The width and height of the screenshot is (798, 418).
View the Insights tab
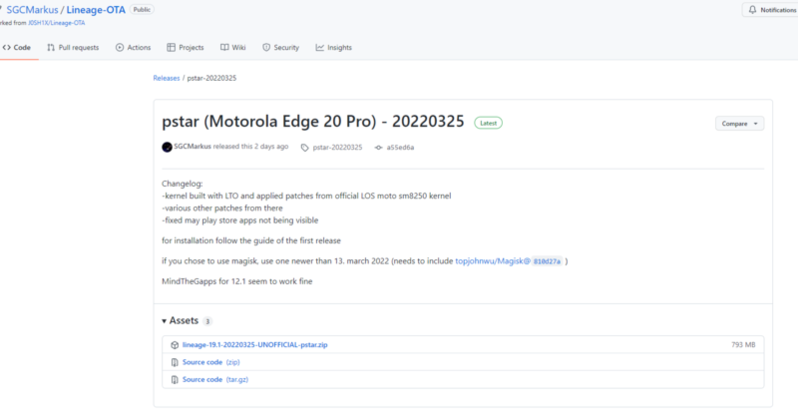click(x=334, y=47)
